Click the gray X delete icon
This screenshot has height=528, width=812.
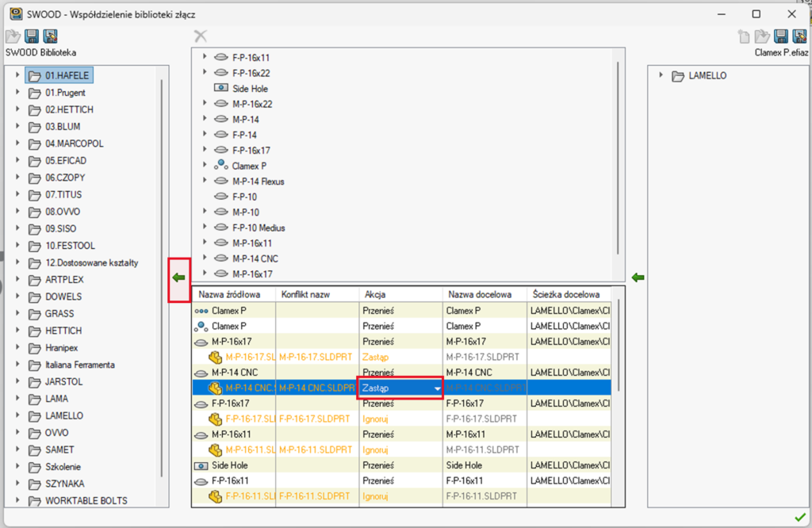(201, 36)
